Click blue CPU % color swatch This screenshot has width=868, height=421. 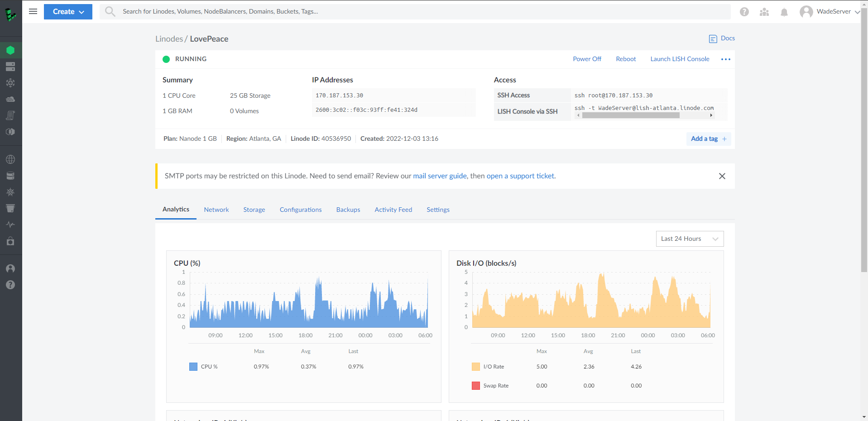coord(193,367)
